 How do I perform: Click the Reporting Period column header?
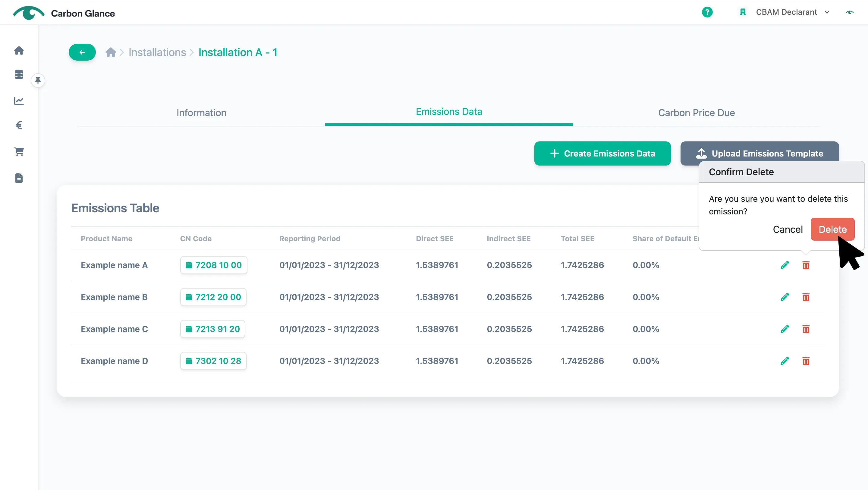coord(310,239)
